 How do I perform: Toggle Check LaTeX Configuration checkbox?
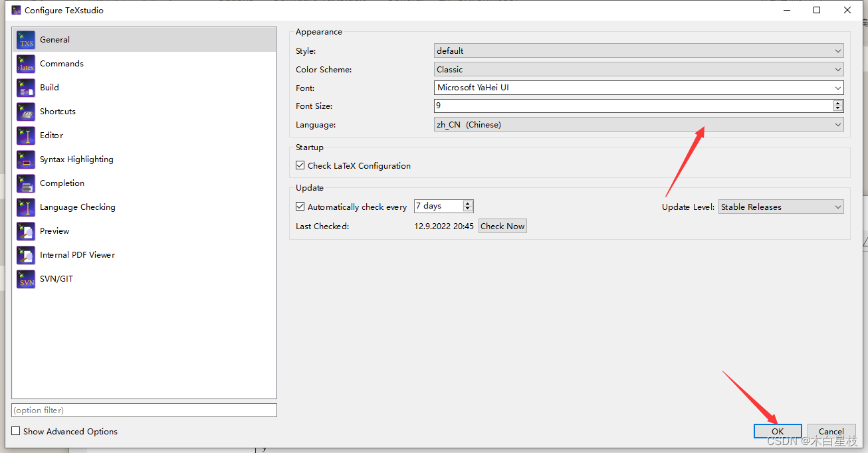[x=300, y=165]
